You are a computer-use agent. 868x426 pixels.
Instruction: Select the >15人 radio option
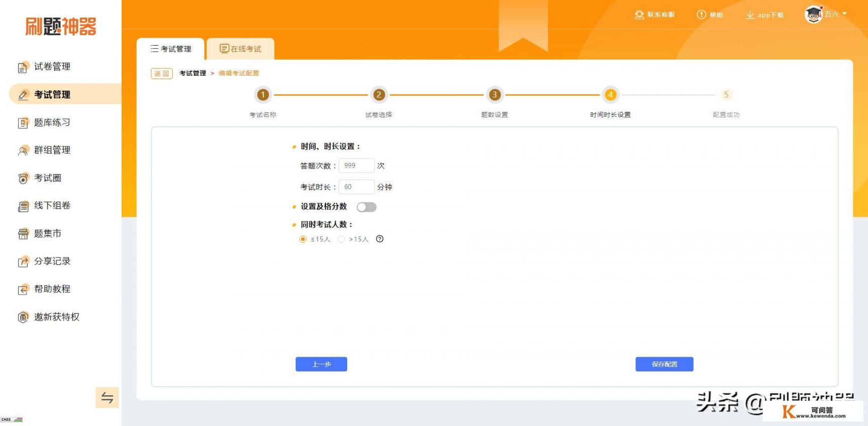(x=342, y=239)
